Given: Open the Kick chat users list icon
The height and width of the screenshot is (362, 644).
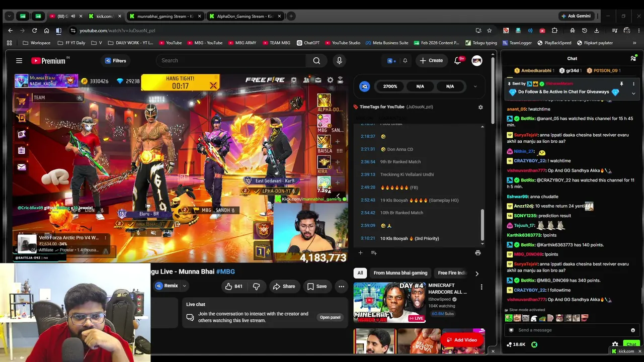Looking at the screenshot, I should (x=633, y=58).
